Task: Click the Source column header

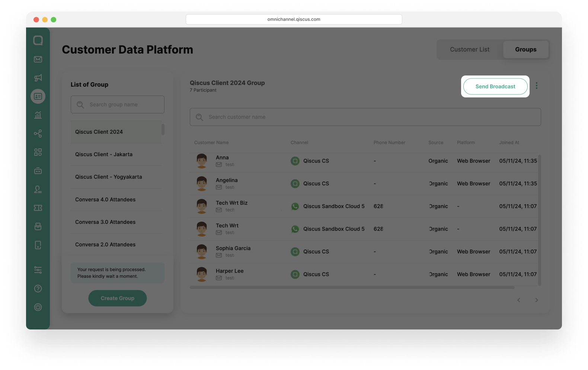Action: (x=436, y=143)
